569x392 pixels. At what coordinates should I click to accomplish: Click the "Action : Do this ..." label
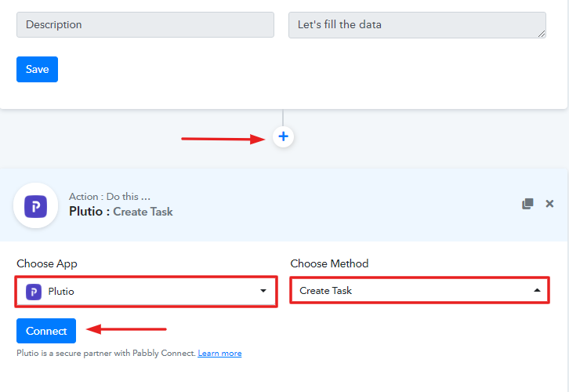pos(110,196)
